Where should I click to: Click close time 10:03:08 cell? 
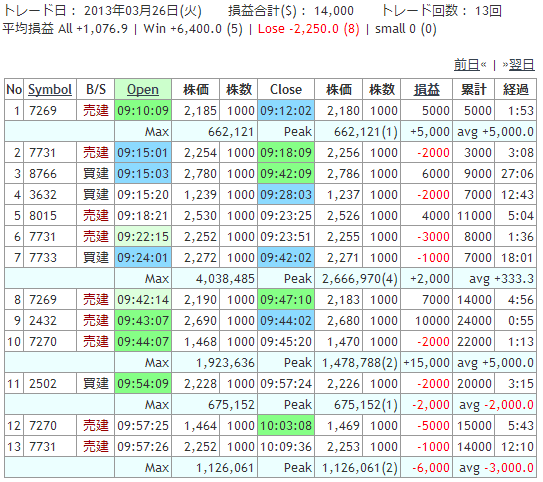click(286, 426)
